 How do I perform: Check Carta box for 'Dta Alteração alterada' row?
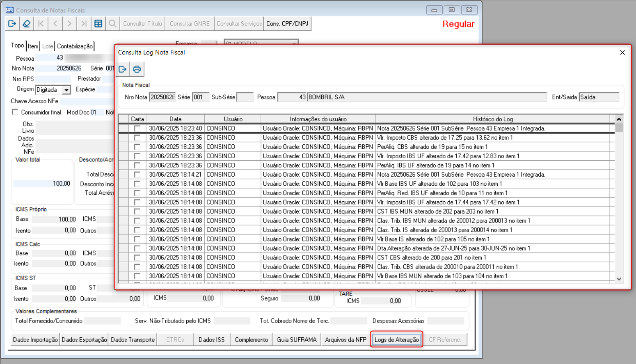click(137, 248)
